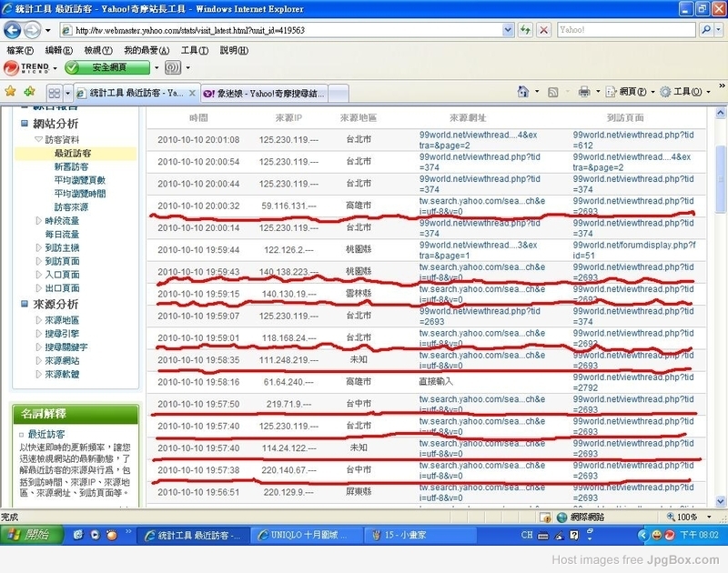Click the IE back navigation arrow
Image resolution: width=728 pixels, height=573 pixels.
click(13, 31)
